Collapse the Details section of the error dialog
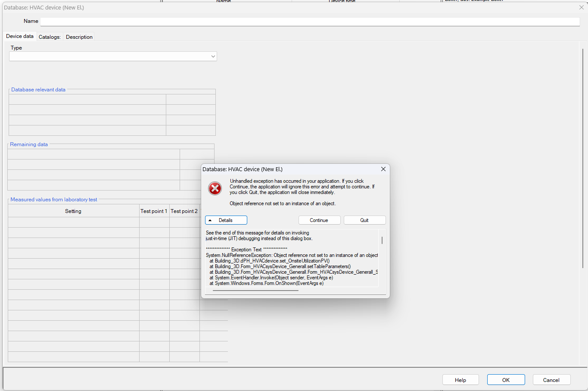This screenshot has width=588, height=391. [x=226, y=220]
